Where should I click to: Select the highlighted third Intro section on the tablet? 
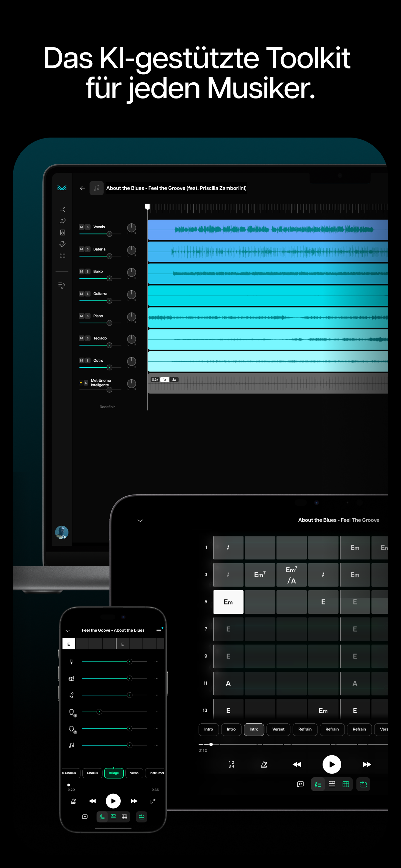click(254, 729)
